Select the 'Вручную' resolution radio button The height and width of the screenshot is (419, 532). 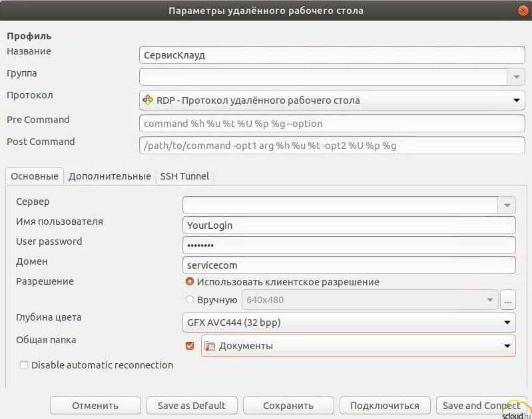[x=190, y=300]
